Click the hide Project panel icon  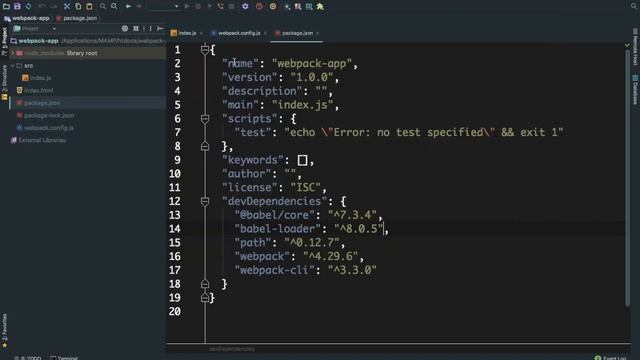(160, 29)
